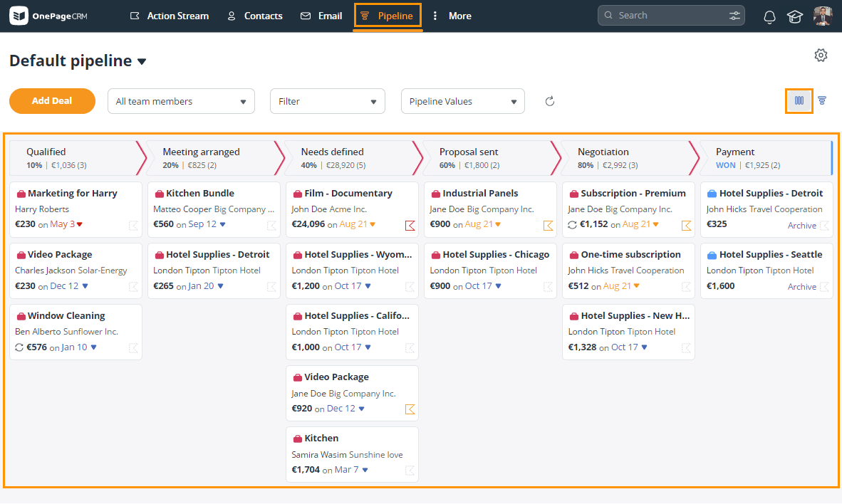This screenshot has width=842, height=504.
Task: Open the graduation cap learning icon
Action: [795, 16]
